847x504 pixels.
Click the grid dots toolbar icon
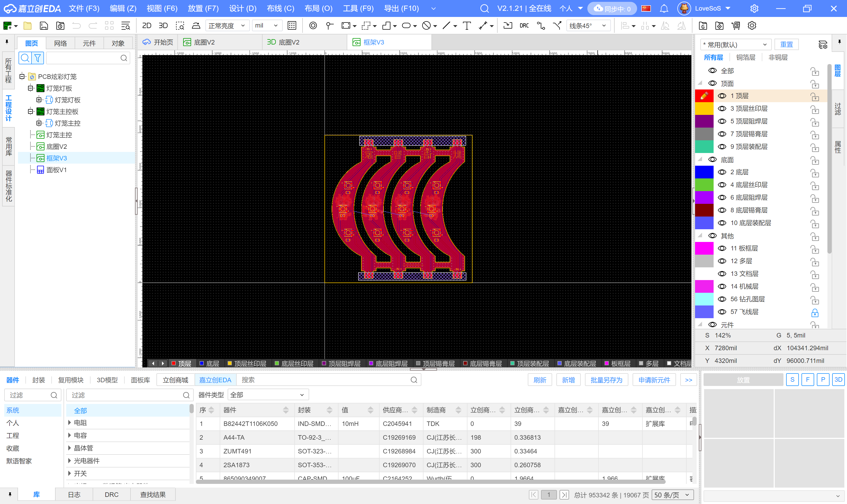coord(292,25)
